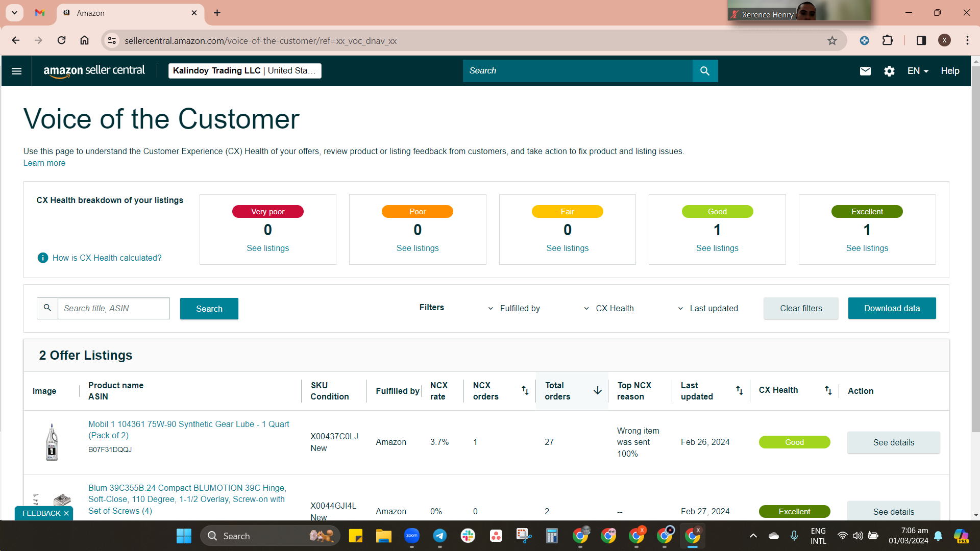Go back to the previous page
The image size is (980, 551).
(16, 40)
